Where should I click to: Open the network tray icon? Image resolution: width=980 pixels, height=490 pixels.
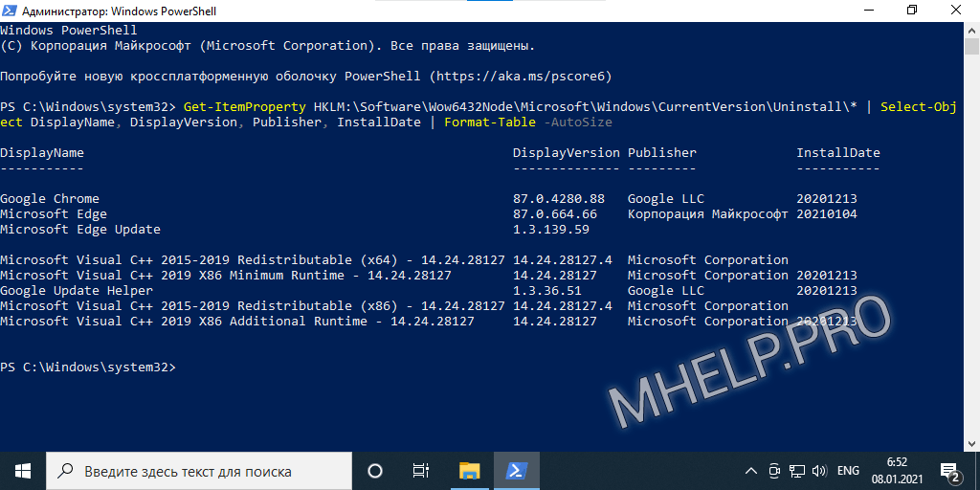tap(796, 471)
